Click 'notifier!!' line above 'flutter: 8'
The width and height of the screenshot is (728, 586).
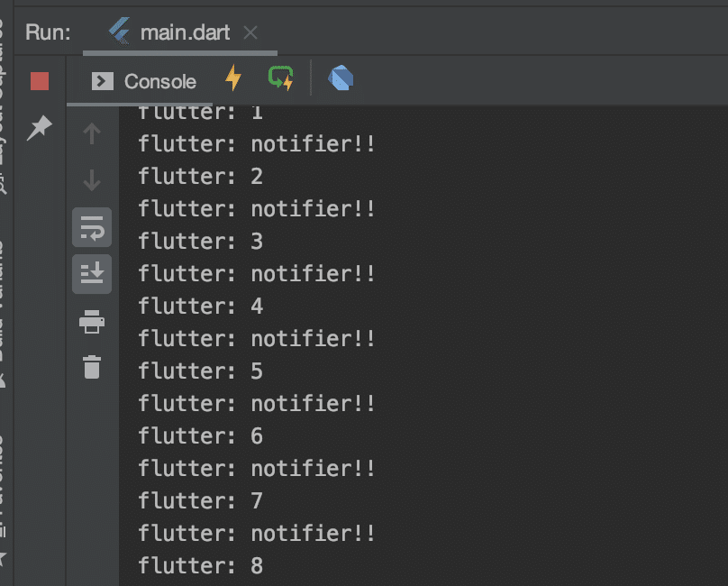[x=256, y=534]
